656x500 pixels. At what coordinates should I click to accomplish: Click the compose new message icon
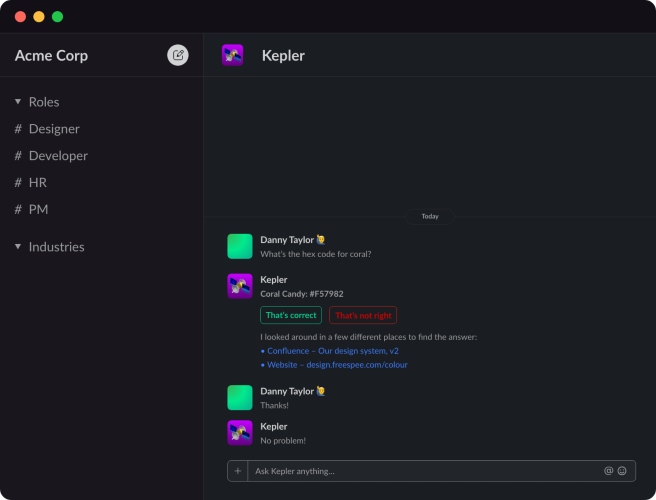coord(178,55)
